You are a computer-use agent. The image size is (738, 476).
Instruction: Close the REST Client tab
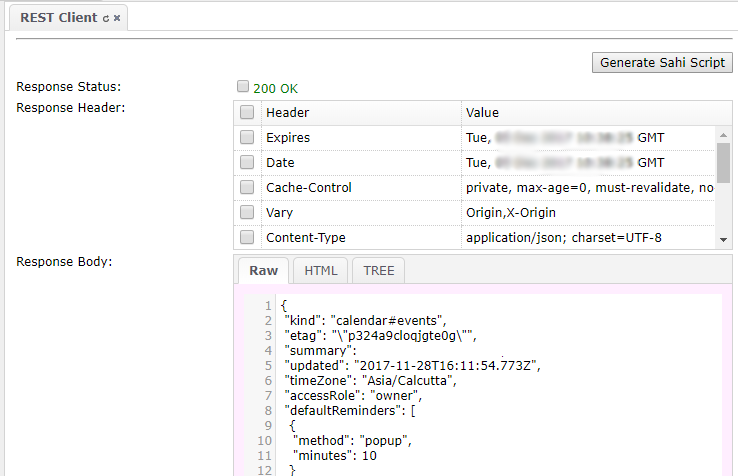click(117, 19)
